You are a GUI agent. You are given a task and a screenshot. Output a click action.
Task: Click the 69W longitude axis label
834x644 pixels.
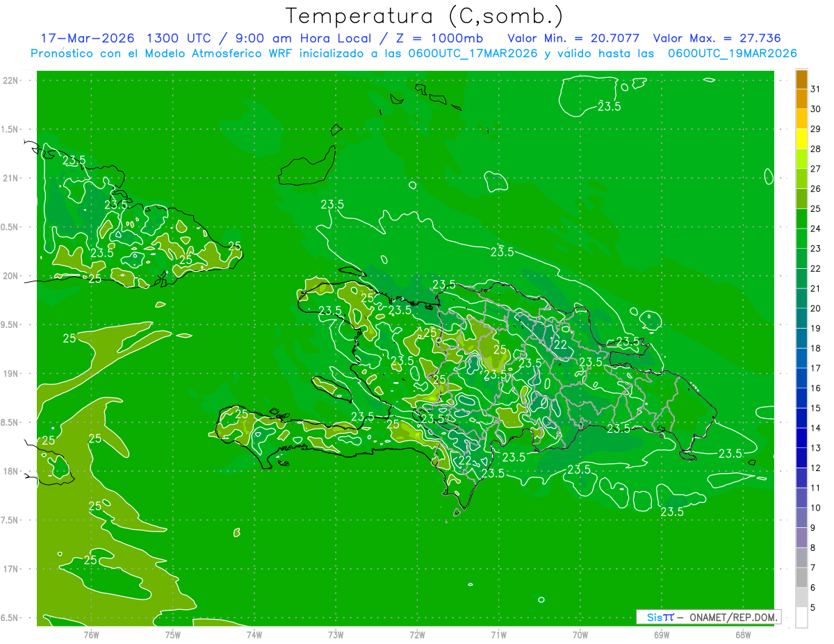point(662,634)
